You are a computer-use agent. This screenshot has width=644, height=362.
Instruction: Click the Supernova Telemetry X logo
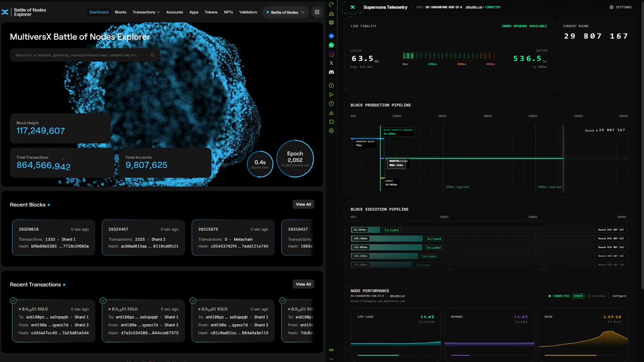pos(352,7)
